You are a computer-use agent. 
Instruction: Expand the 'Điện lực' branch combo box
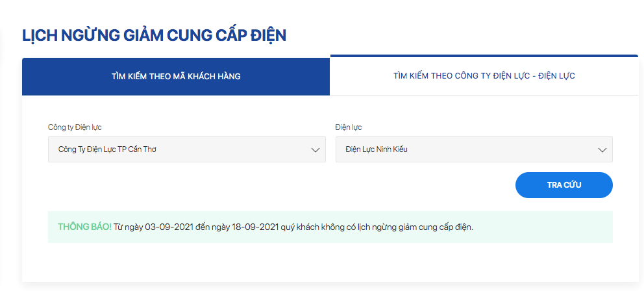point(474,149)
